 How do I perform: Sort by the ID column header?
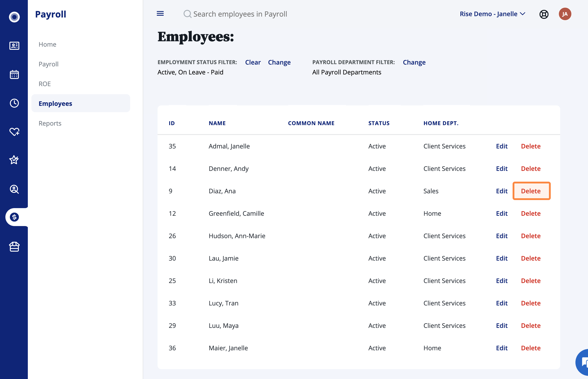172,123
